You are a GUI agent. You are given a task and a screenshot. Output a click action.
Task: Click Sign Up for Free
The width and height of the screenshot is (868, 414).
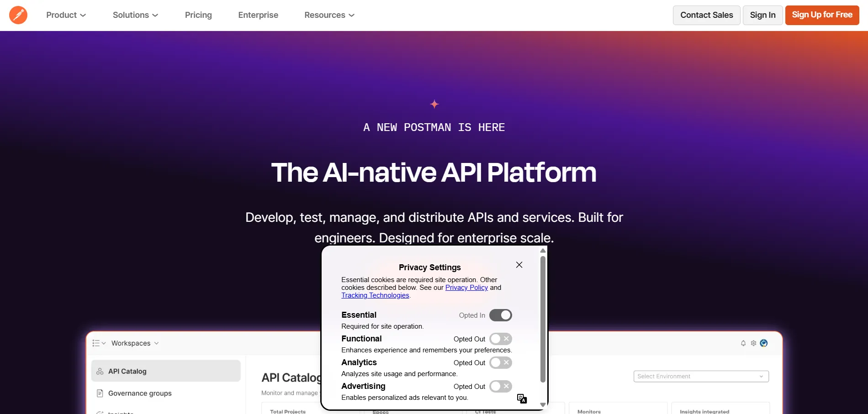[822, 15]
